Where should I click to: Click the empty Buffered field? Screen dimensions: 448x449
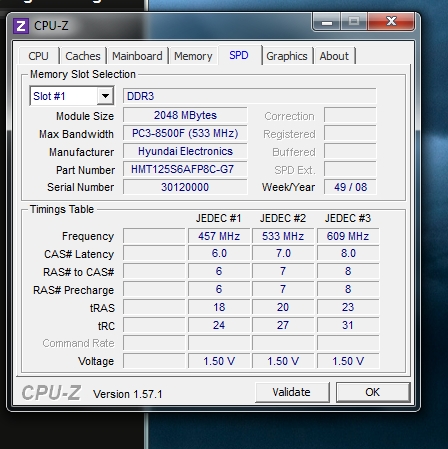pyautogui.click(x=350, y=151)
